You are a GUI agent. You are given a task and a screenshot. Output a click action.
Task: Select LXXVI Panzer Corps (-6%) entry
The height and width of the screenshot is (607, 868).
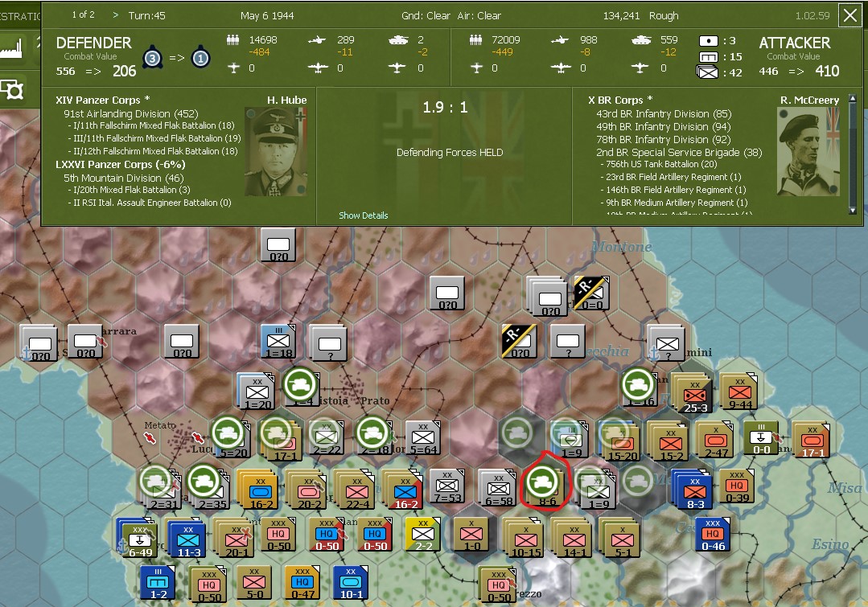click(x=120, y=164)
